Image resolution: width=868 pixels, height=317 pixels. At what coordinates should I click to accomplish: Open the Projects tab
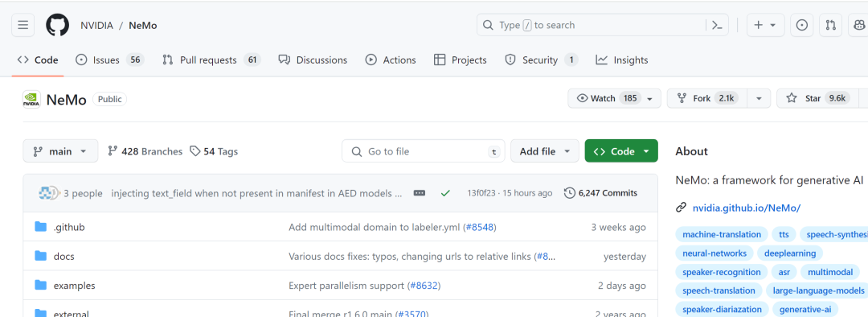pyautogui.click(x=460, y=60)
